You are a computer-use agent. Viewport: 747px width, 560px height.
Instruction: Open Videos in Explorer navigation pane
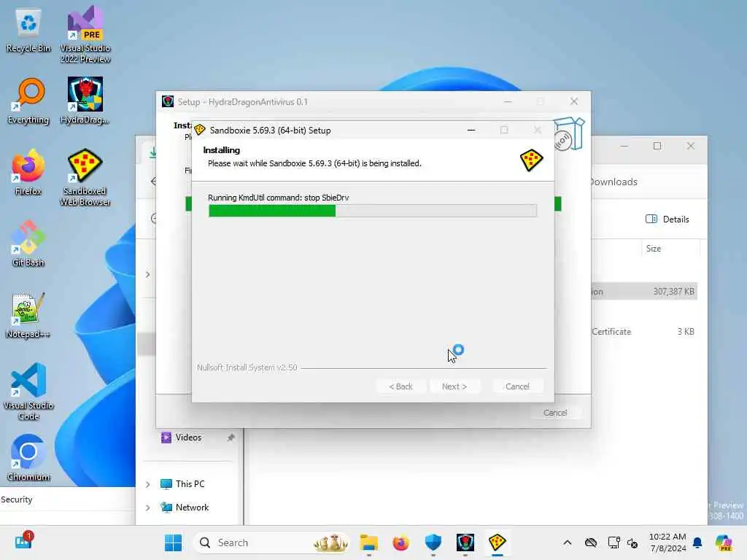188,437
